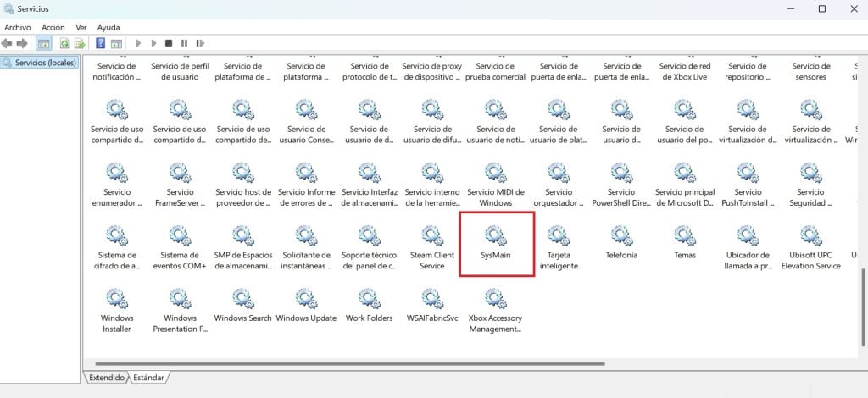
Task: Click the Stop service square button
Action: pos(169,43)
